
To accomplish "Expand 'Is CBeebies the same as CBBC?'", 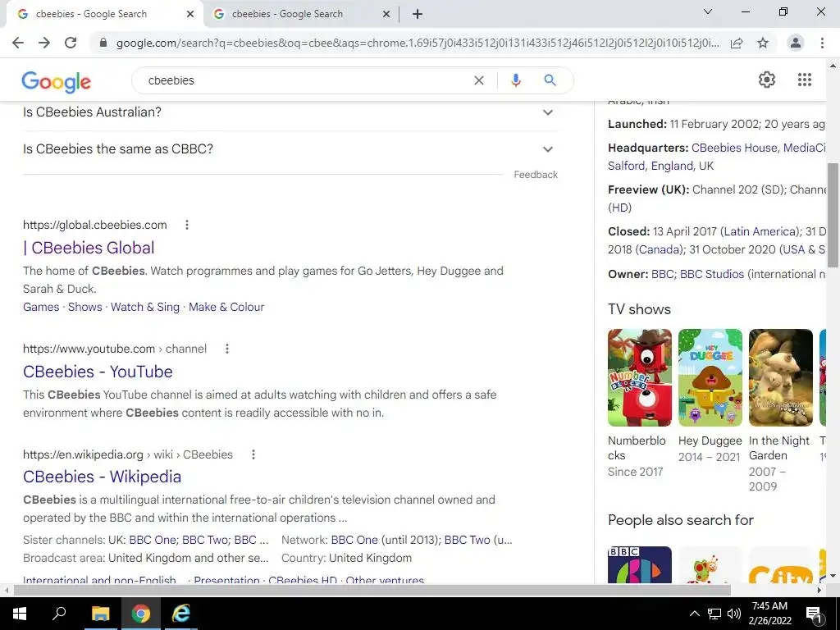I will (290, 149).
